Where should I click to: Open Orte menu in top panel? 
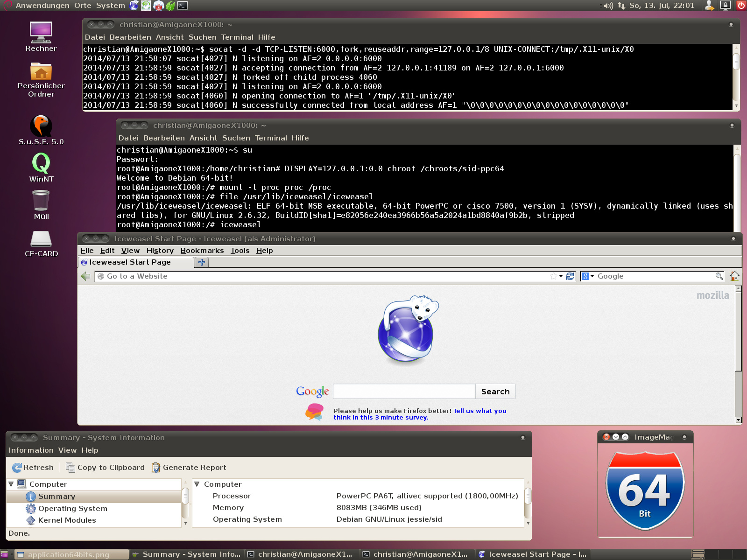[83, 6]
